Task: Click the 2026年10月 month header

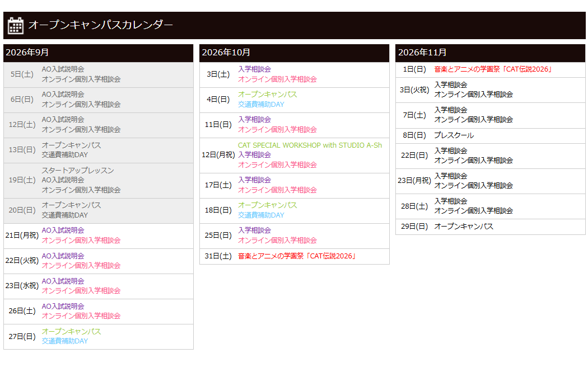Action: point(295,53)
